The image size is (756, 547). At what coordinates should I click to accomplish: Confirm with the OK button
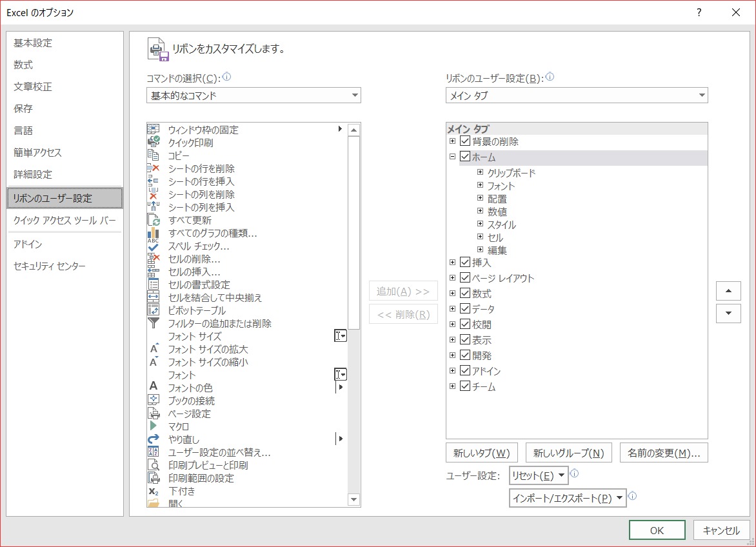[657, 530]
